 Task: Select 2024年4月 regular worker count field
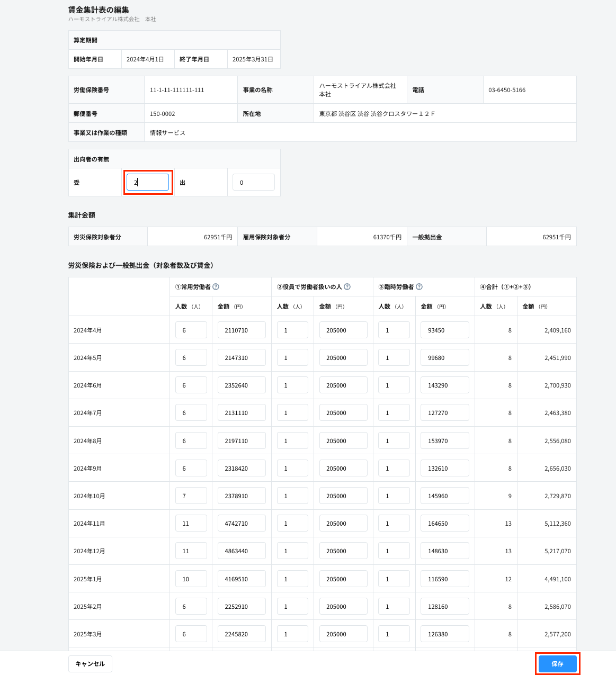point(191,330)
